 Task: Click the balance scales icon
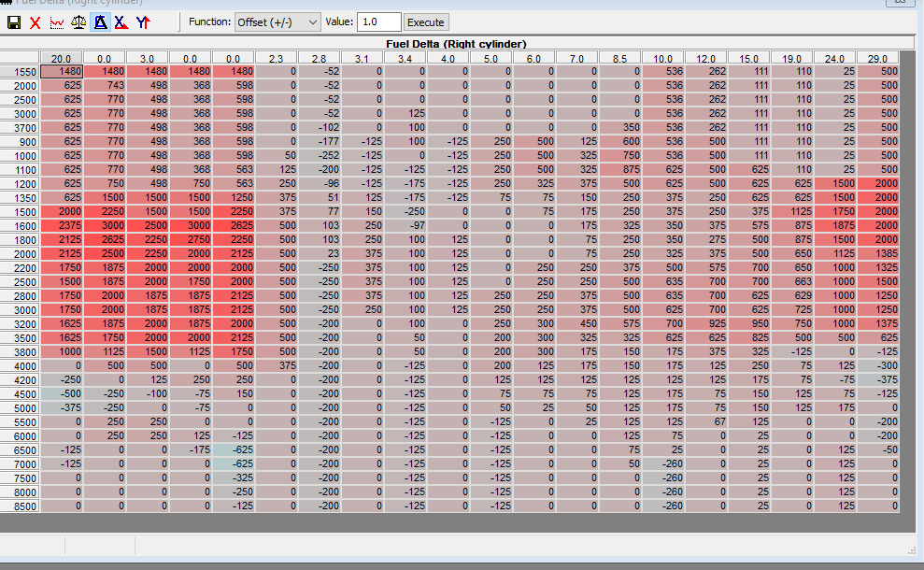[78, 21]
